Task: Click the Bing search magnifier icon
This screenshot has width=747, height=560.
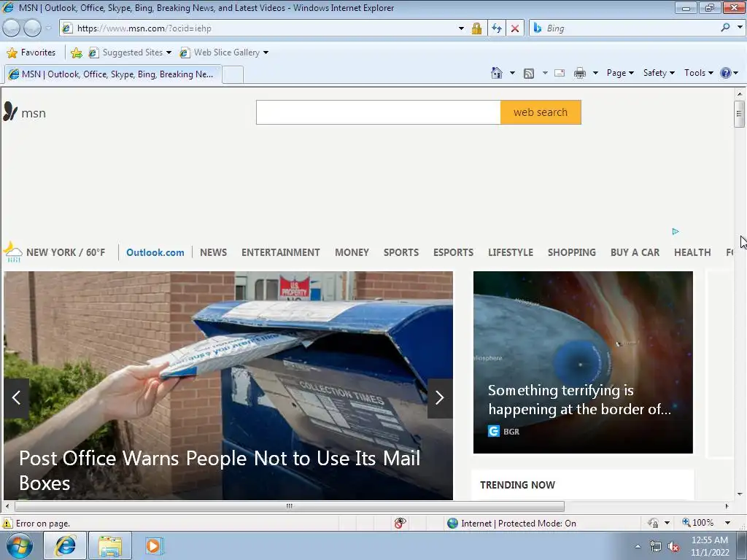Action: [725, 28]
